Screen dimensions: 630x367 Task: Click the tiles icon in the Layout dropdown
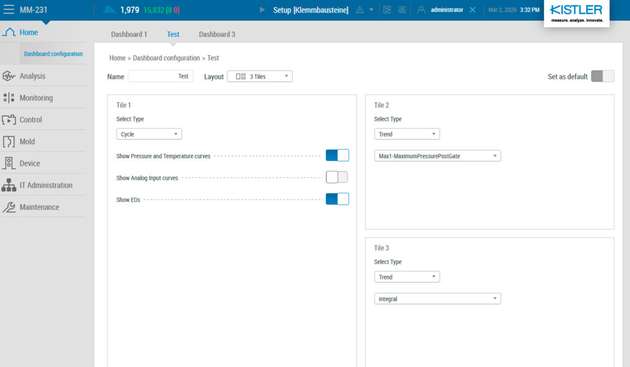click(x=241, y=76)
